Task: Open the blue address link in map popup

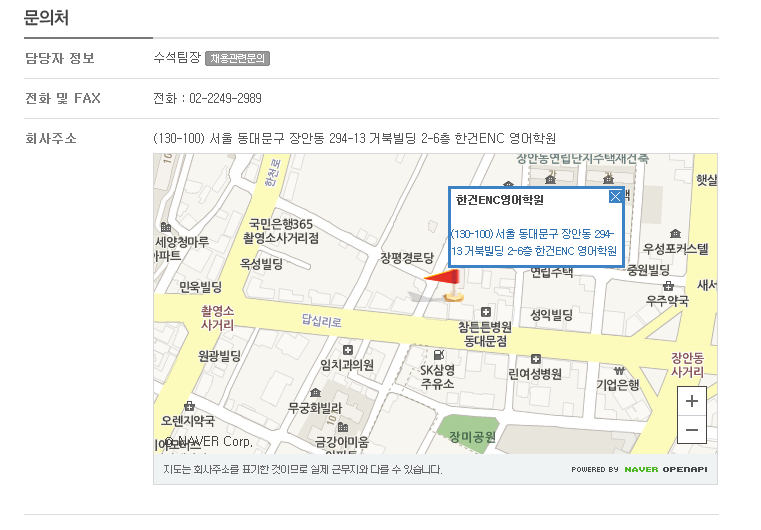Action: tap(533, 242)
